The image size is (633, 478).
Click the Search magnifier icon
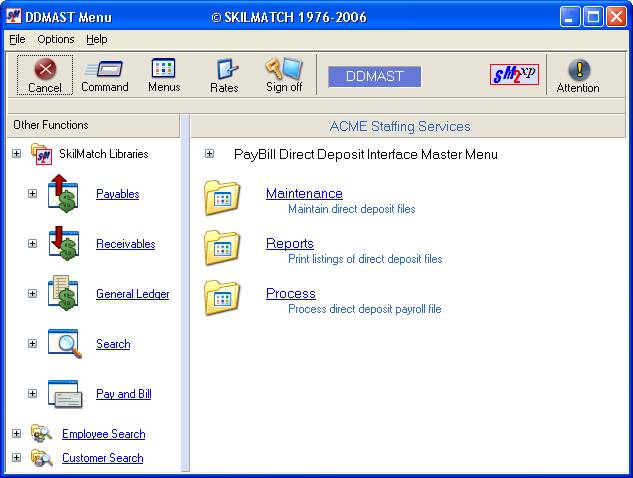(x=65, y=344)
